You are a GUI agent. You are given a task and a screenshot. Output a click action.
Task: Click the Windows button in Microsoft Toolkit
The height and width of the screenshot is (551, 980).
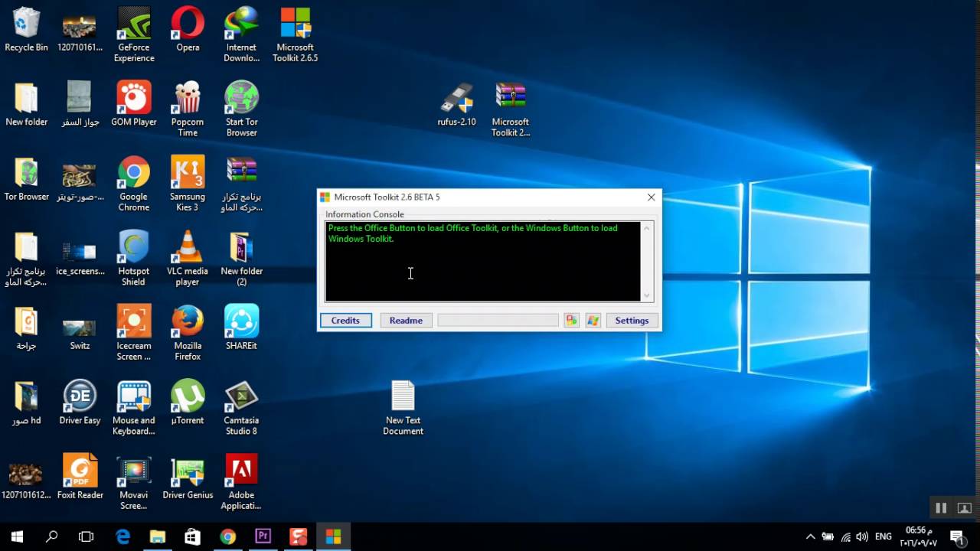(593, 321)
